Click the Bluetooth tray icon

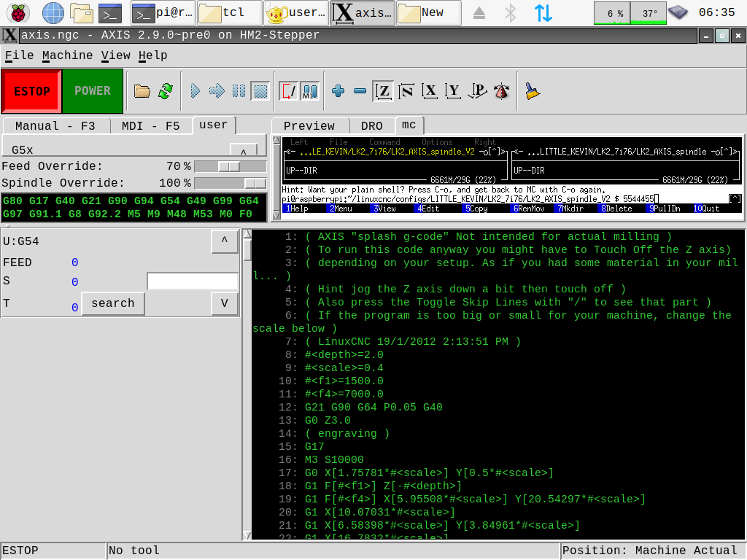coord(510,13)
